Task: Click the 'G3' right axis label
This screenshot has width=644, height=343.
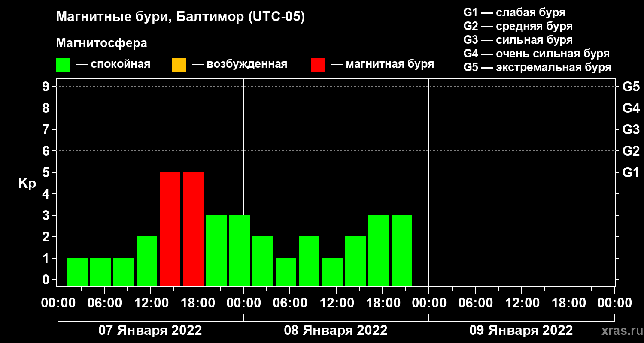Action: [x=631, y=129]
